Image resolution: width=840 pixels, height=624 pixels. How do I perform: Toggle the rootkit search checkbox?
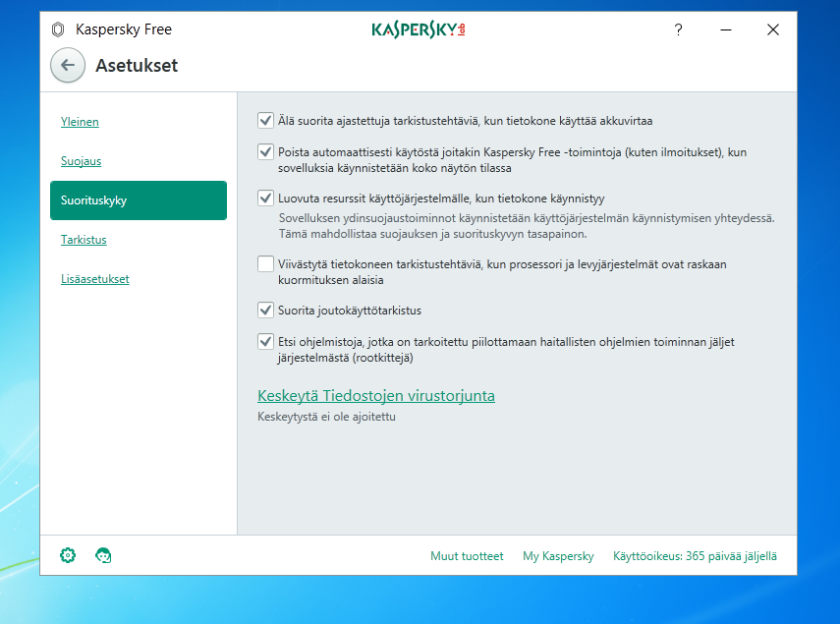265,342
